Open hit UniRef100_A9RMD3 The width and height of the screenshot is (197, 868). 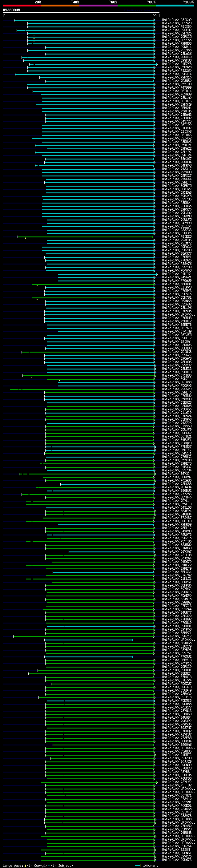pos(177,43)
